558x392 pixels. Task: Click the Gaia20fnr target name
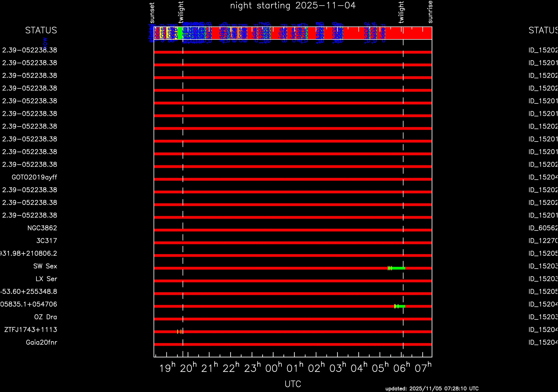coord(42,342)
